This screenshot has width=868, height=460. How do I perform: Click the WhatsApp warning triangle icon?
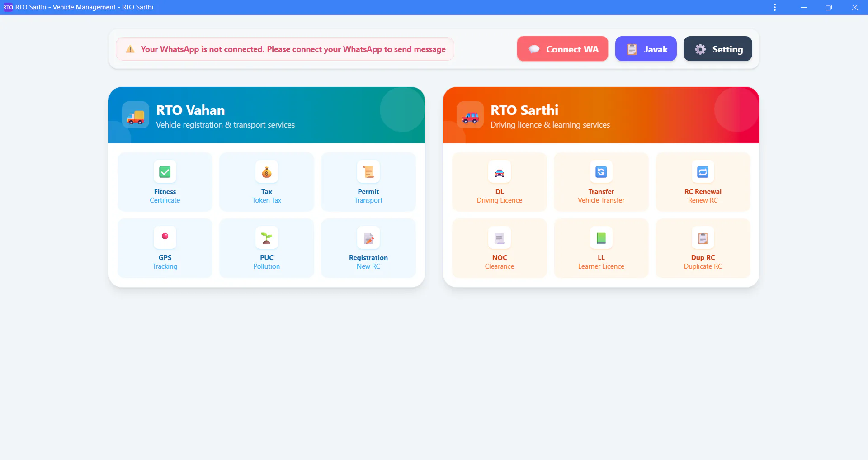tap(130, 49)
